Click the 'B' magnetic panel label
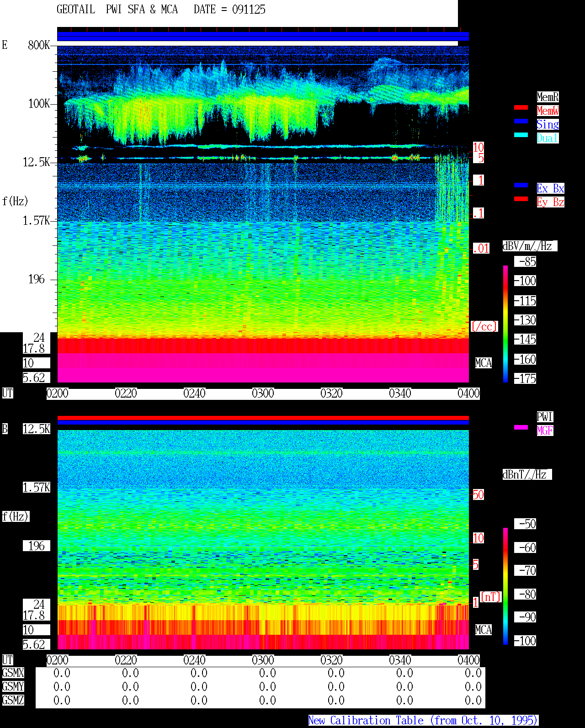The width and height of the screenshot is (585, 728). pyautogui.click(x=5, y=429)
